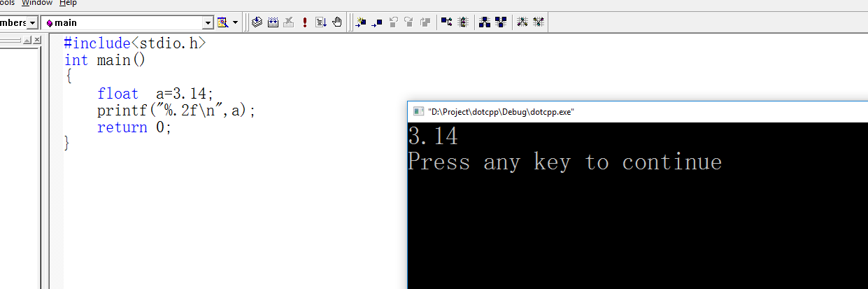The width and height of the screenshot is (868, 289).
Task: Click the first black blocks network icon
Action: click(x=485, y=22)
